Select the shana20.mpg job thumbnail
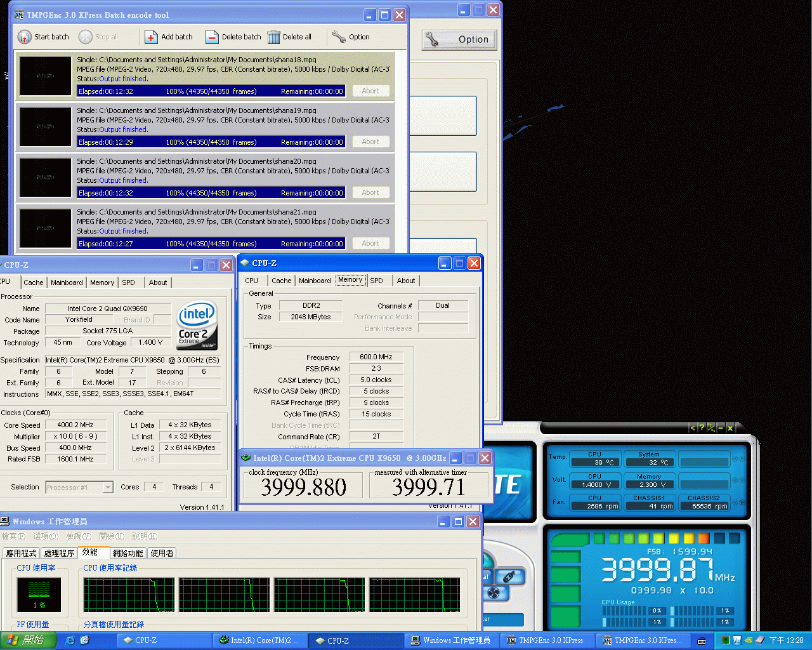This screenshot has height=650, width=812. tap(45, 177)
